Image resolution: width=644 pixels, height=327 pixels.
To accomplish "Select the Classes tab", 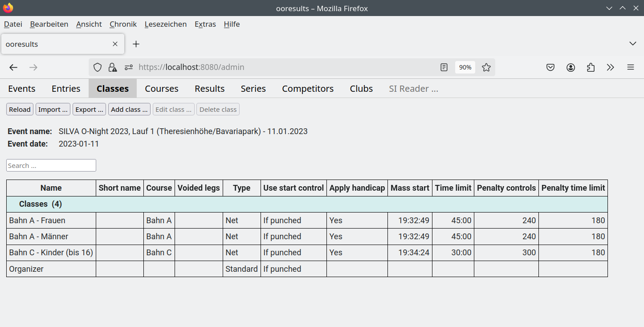I will pyautogui.click(x=113, y=89).
